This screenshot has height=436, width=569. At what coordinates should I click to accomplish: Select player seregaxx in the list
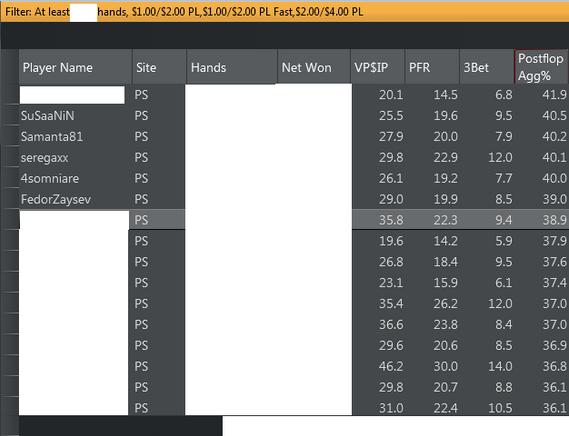[45, 158]
